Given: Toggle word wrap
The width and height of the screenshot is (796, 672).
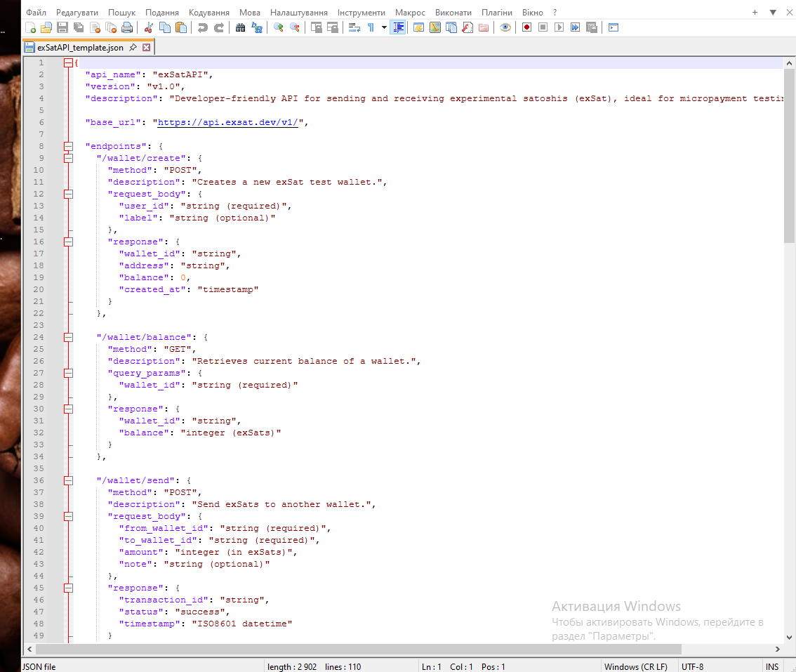Looking at the screenshot, I should click(354, 27).
